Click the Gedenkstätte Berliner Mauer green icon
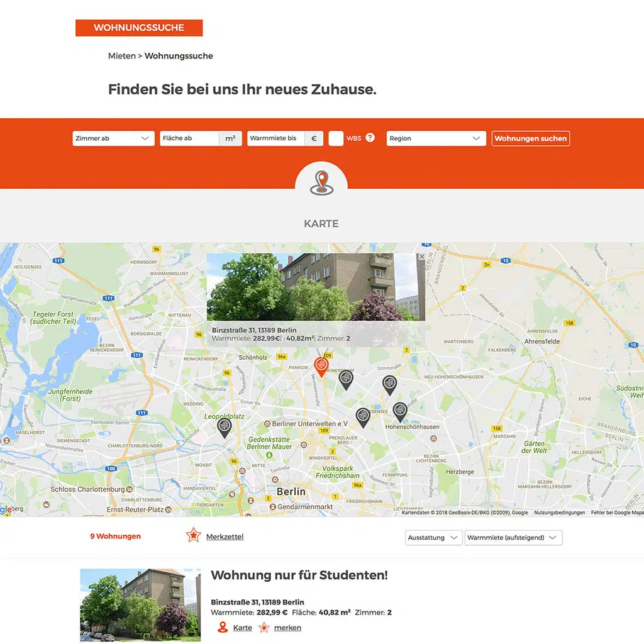 pos(269,455)
